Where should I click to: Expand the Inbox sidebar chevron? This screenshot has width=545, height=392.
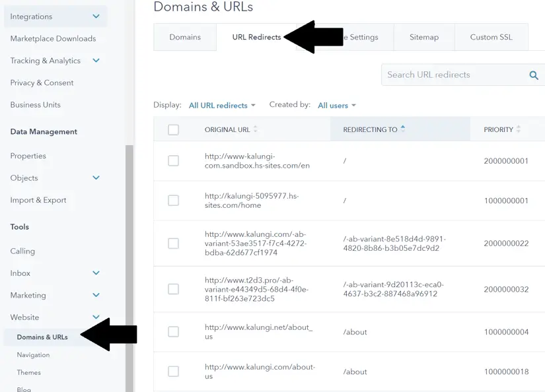click(x=96, y=273)
